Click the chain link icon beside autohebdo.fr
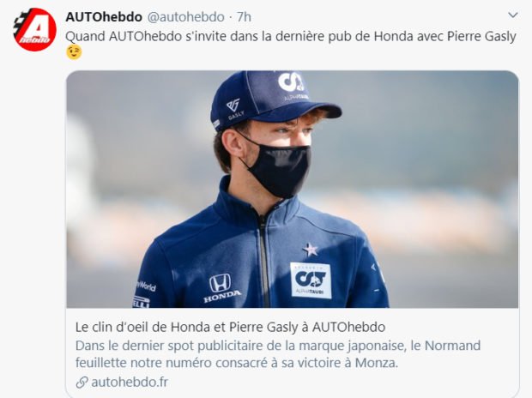The height and width of the screenshot is (398, 532). (x=82, y=382)
